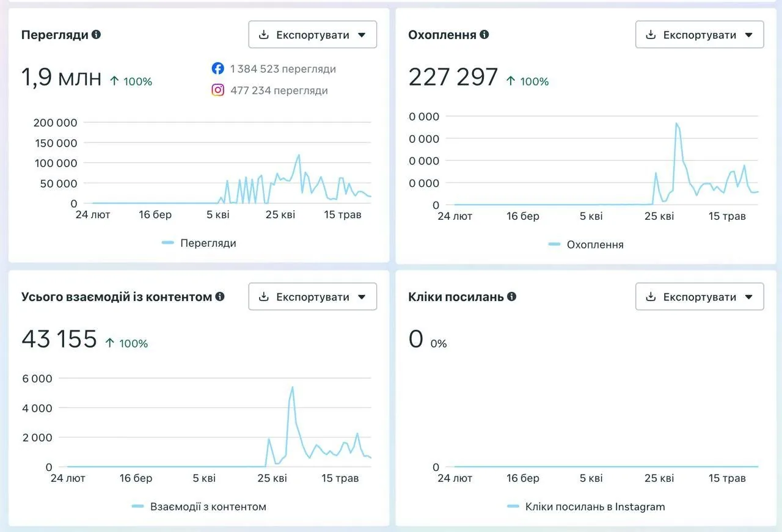Click download icon in Кліки посилань export button
The height and width of the screenshot is (532, 782).
click(651, 297)
